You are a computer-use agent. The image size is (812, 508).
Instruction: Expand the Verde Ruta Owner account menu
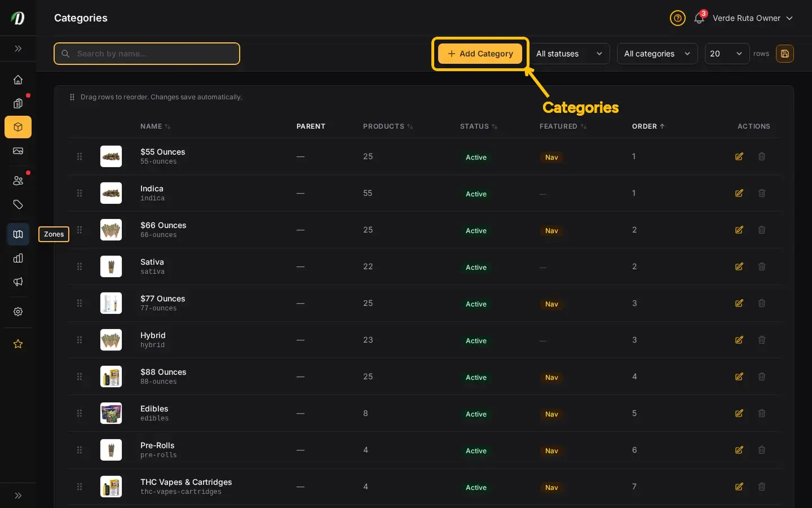752,18
